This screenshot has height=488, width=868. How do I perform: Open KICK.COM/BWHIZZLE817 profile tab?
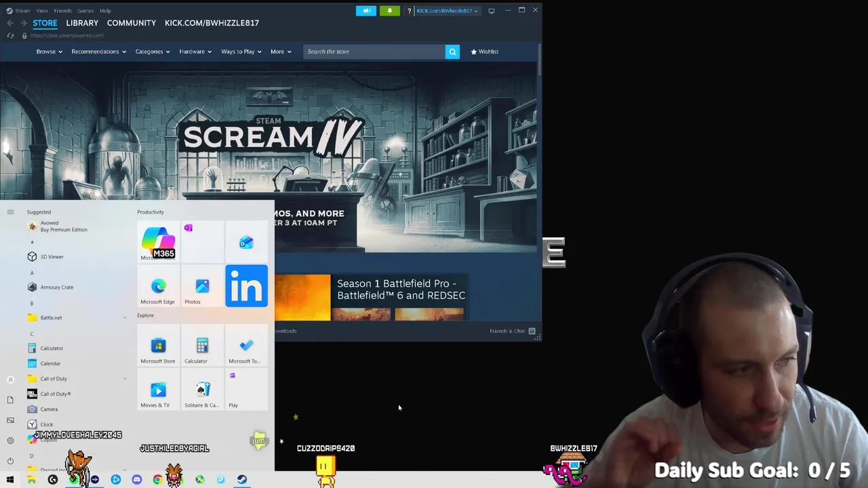click(x=212, y=23)
